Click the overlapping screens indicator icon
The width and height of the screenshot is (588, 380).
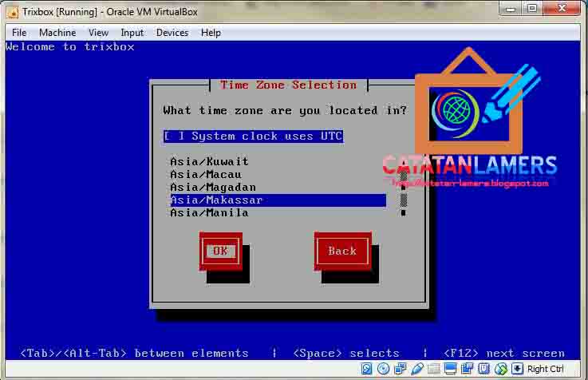tap(467, 369)
